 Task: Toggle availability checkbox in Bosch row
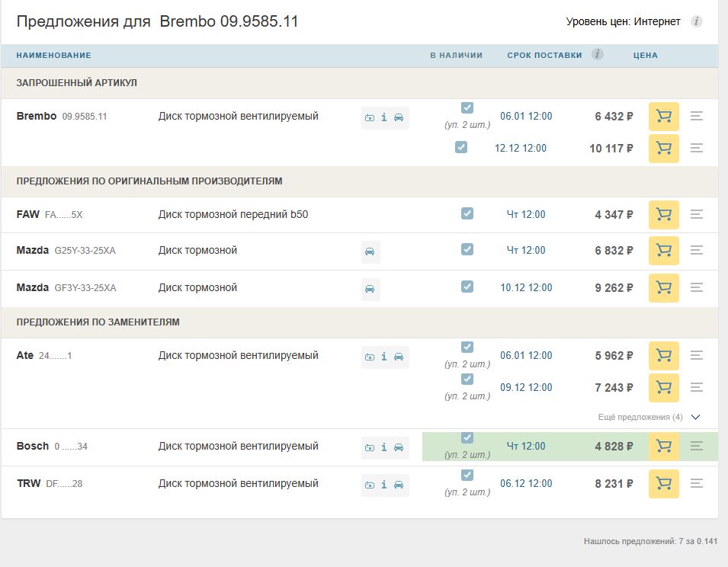[467, 437]
